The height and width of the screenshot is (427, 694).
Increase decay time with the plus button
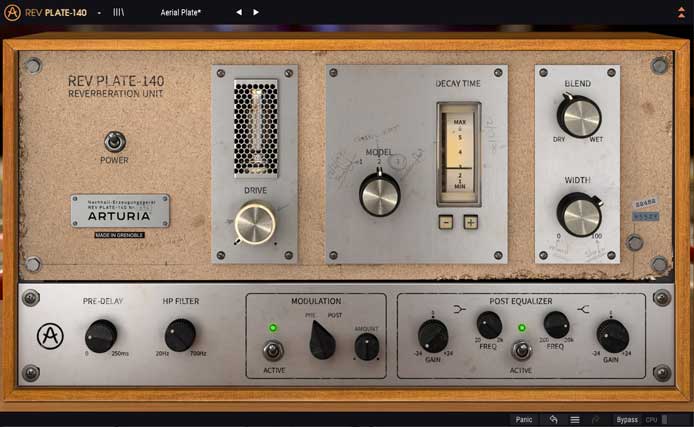[470, 222]
